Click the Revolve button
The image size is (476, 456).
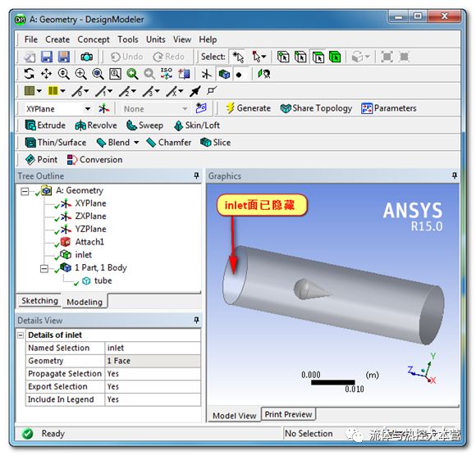(96, 125)
